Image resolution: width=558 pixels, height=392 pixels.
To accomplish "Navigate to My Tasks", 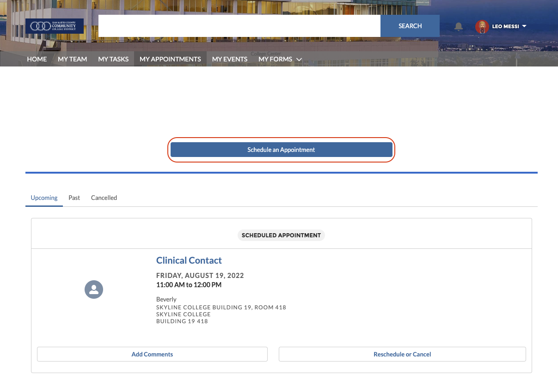I will coord(113,59).
